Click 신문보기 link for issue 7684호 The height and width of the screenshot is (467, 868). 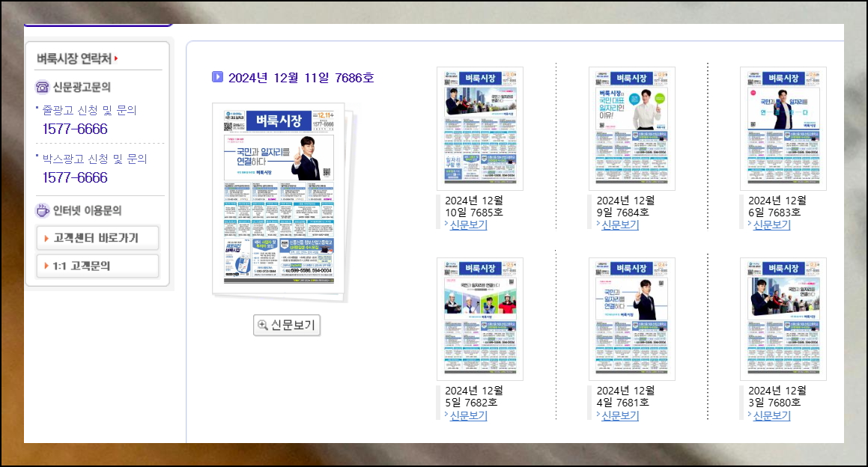tap(620, 225)
